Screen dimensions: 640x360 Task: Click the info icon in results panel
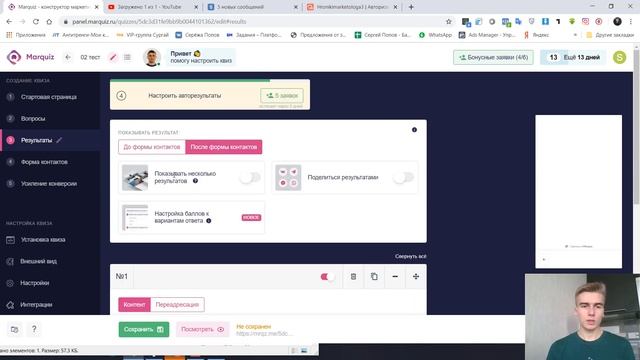click(x=414, y=130)
